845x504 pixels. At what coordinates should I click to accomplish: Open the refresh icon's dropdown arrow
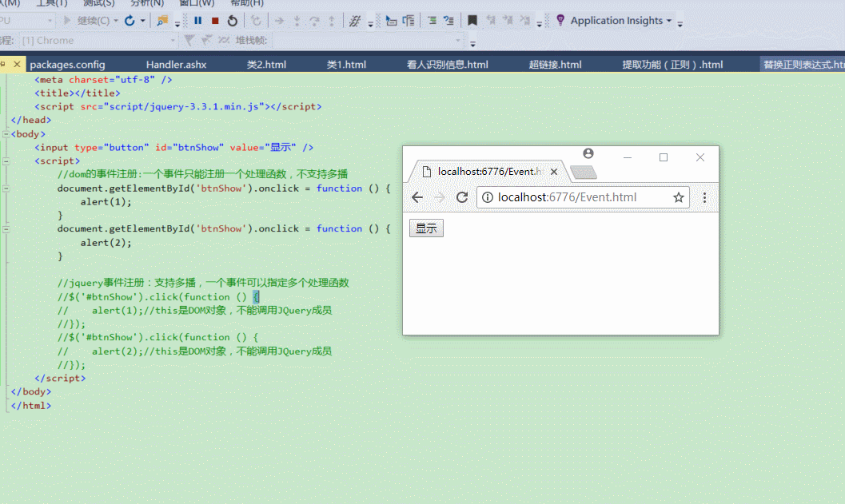coord(143,21)
